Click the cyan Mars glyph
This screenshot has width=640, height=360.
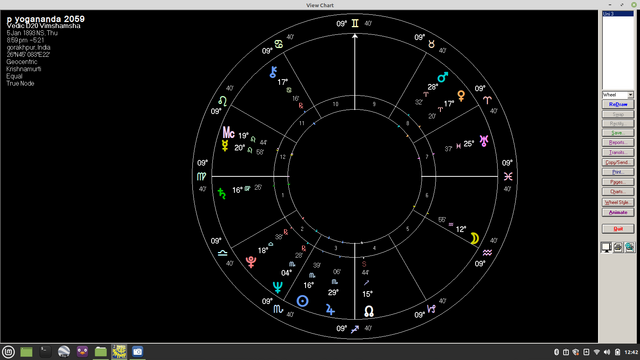coord(443,77)
